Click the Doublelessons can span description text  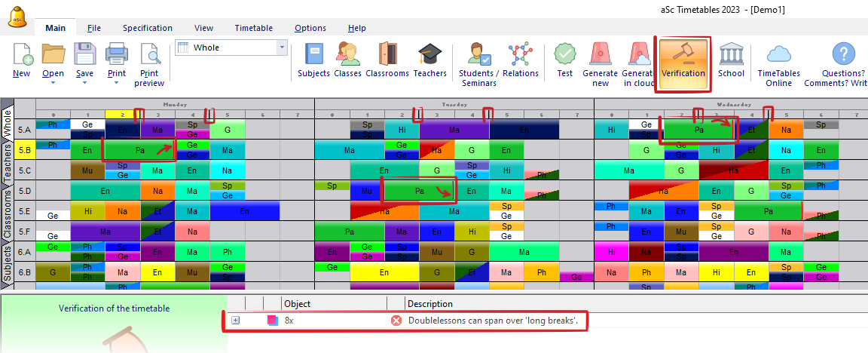494,321
